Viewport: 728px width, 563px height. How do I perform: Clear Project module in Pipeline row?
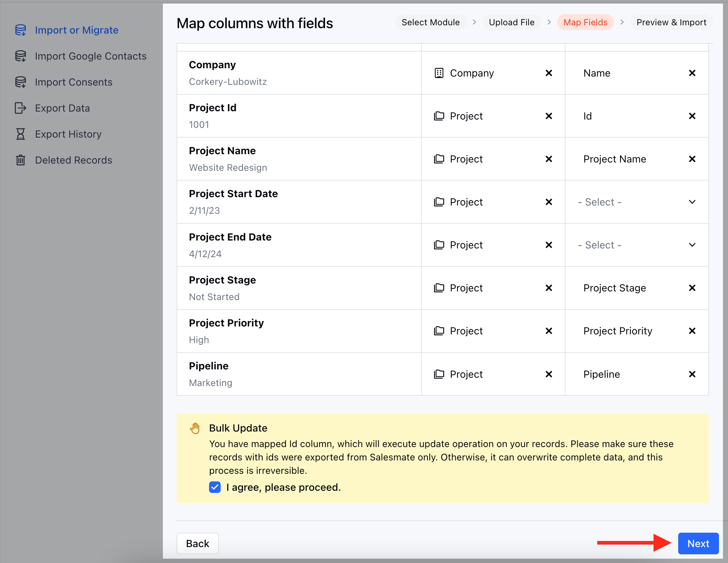(x=549, y=374)
